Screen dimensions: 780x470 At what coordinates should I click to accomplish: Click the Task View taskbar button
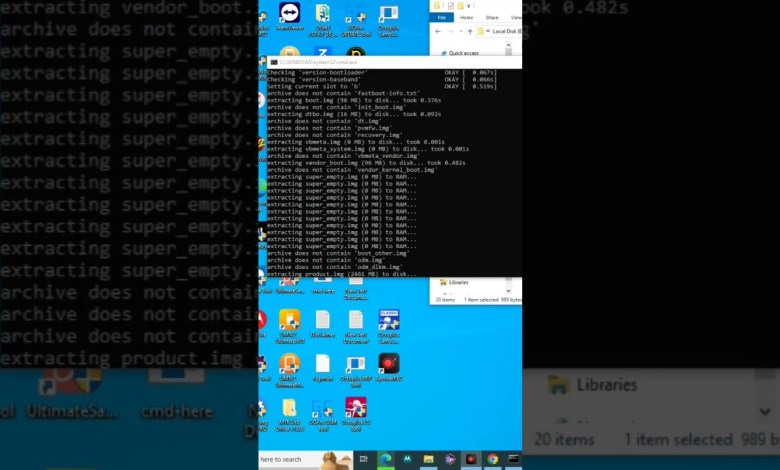coord(363,459)
